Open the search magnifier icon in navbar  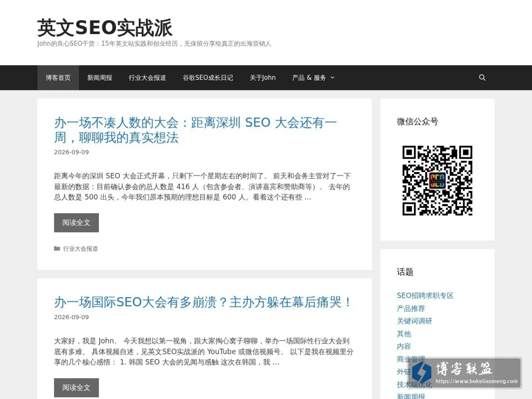coord(482,78)
